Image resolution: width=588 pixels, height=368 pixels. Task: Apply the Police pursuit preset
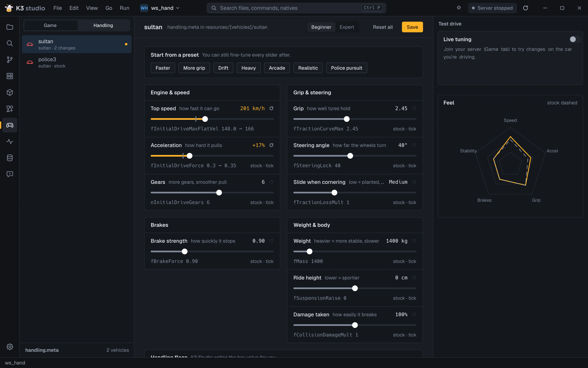click(347, 68)
